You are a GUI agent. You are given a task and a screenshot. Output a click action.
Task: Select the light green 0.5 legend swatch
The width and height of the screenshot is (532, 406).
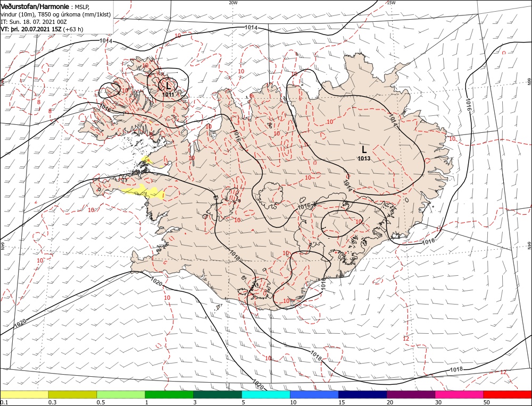tap(121, 394)
